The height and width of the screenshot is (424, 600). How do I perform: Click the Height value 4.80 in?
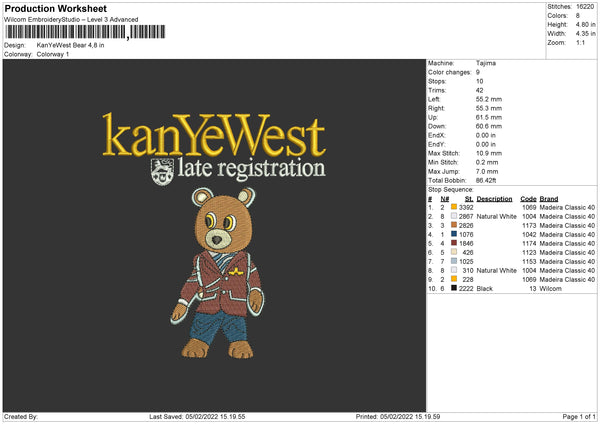click(585, 24)
